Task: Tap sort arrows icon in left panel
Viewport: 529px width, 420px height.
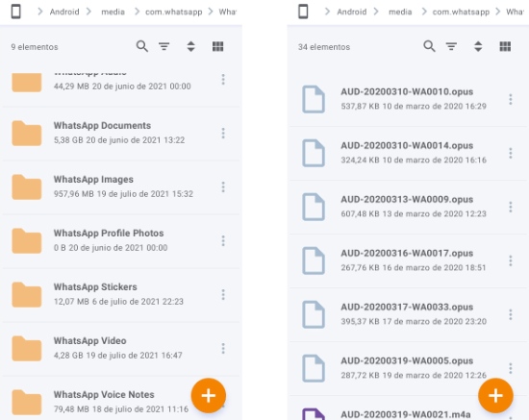Action: point(191,46)
